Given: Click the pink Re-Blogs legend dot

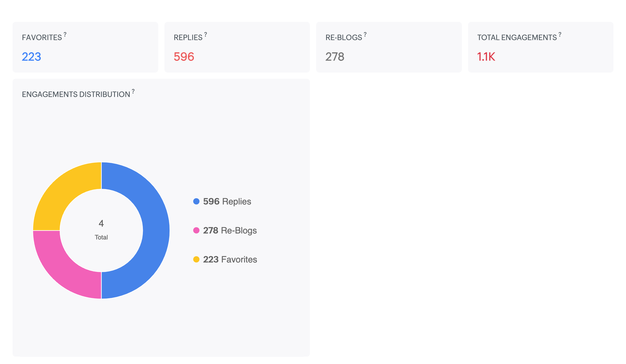Looking at the screenshot, I should click(x=196, y=230).
